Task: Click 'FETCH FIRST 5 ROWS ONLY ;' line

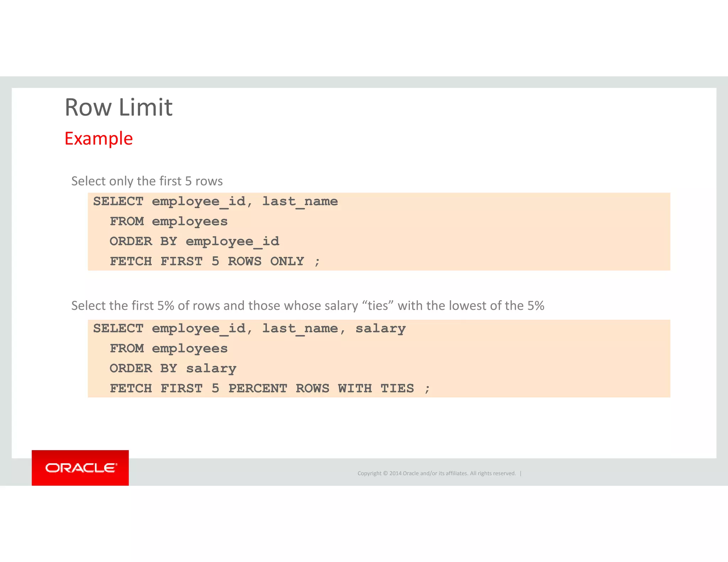Action: pyautogui.click(x=215, y=261)
